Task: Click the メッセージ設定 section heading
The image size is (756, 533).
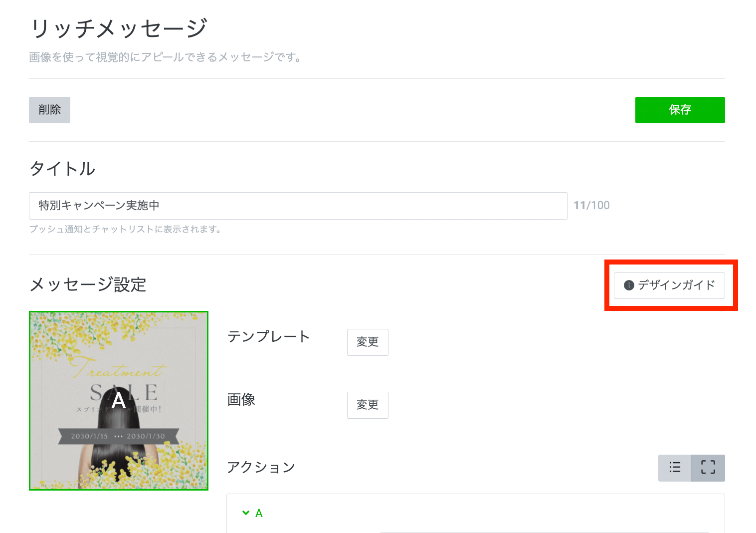Action: click(88, 284)
